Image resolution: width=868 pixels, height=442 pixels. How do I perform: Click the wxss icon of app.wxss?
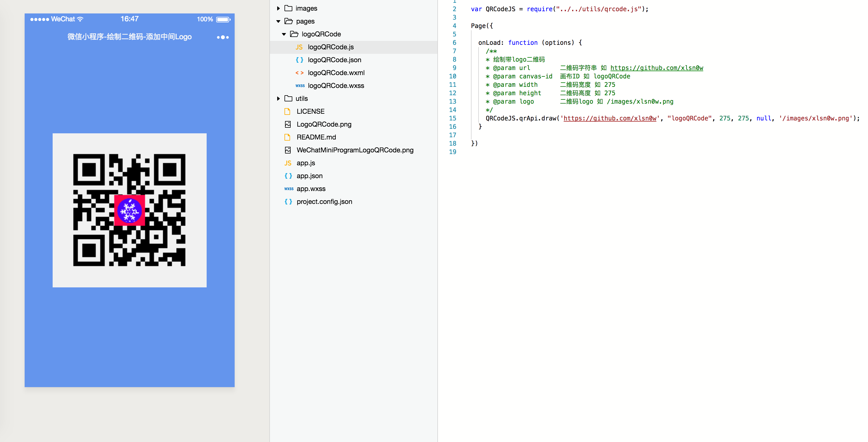[x=289, y=189]
